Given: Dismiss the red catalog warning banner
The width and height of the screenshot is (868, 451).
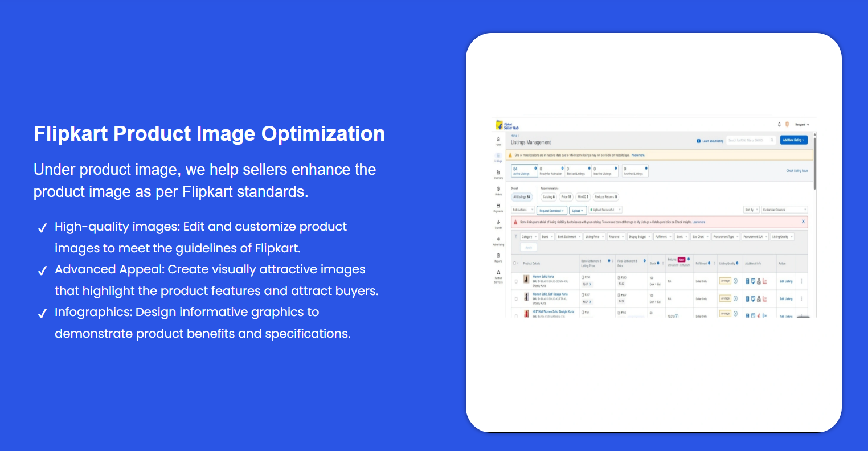Looking at the screenshot, I should (x=803, y=222).
